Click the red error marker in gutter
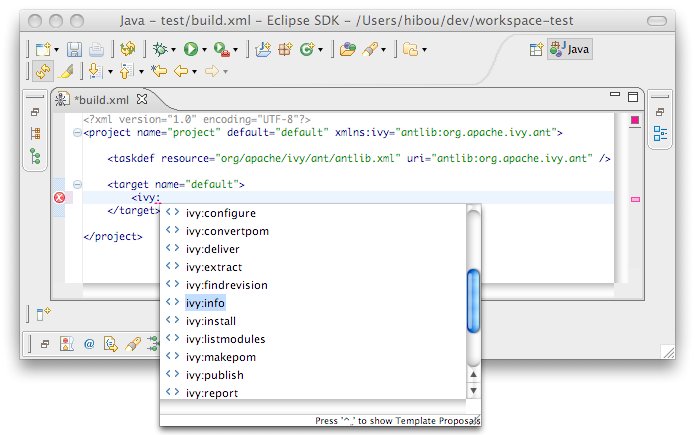The height and width of the screenshot is (435, 695). pyautogui.click(x=58, y=198)
